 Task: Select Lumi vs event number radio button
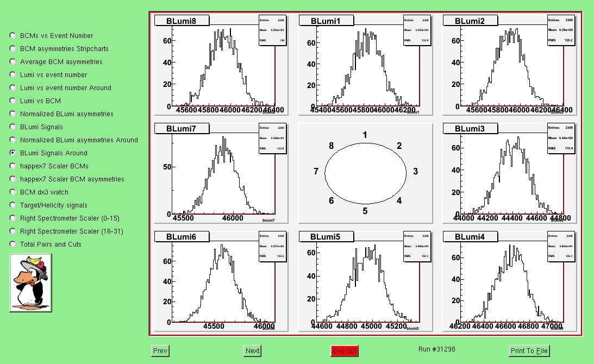(x=12, y=74)
